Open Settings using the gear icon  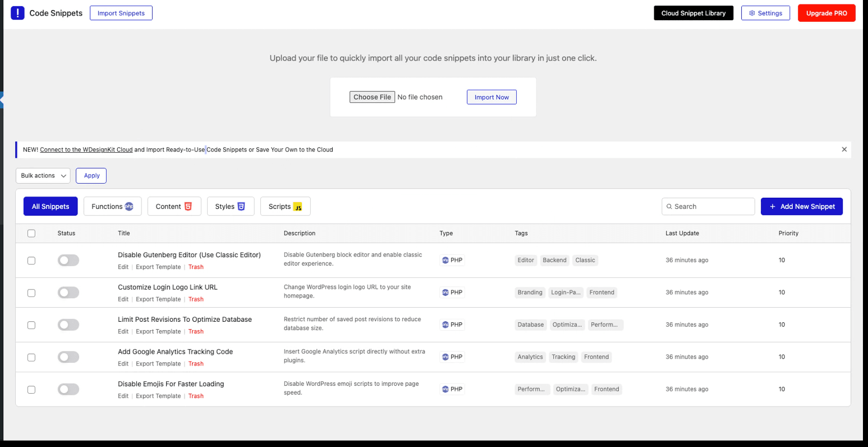(x=752, y=13)
